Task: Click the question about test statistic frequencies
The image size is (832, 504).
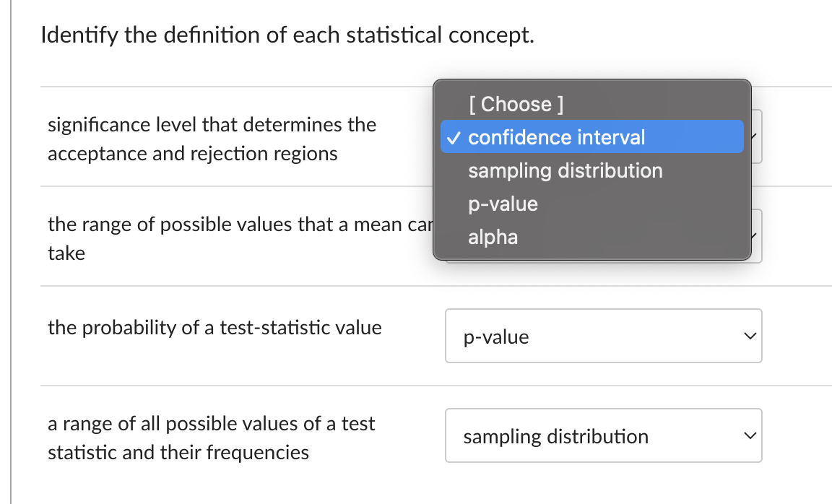Action: 211,438
